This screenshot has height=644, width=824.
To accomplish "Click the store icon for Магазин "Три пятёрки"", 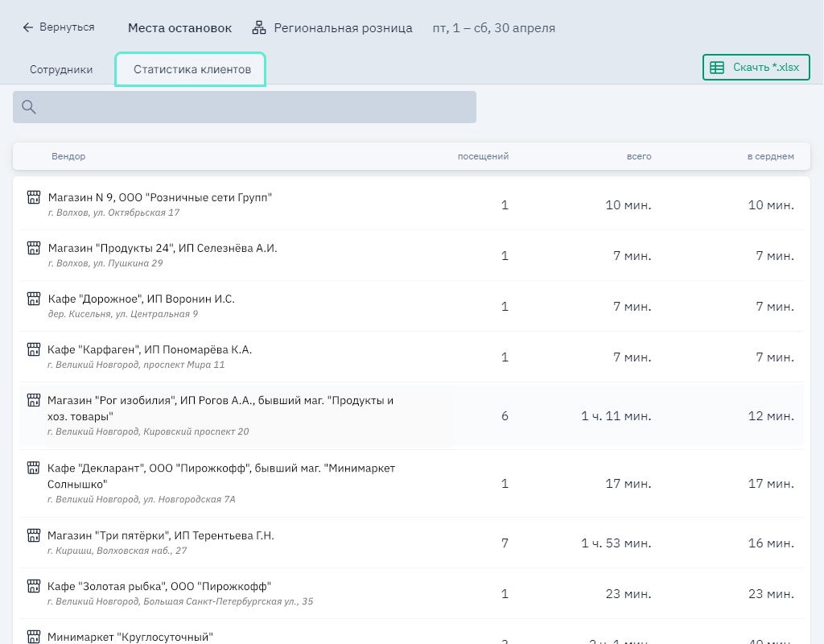I will pyautogui.click(x=34, y=535).
